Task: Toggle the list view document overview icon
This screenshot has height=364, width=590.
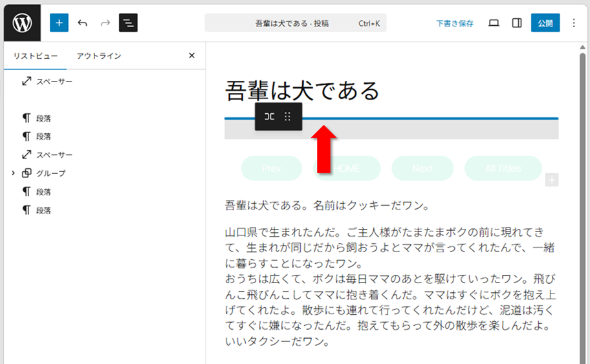Action: click(x=128, y=23)
